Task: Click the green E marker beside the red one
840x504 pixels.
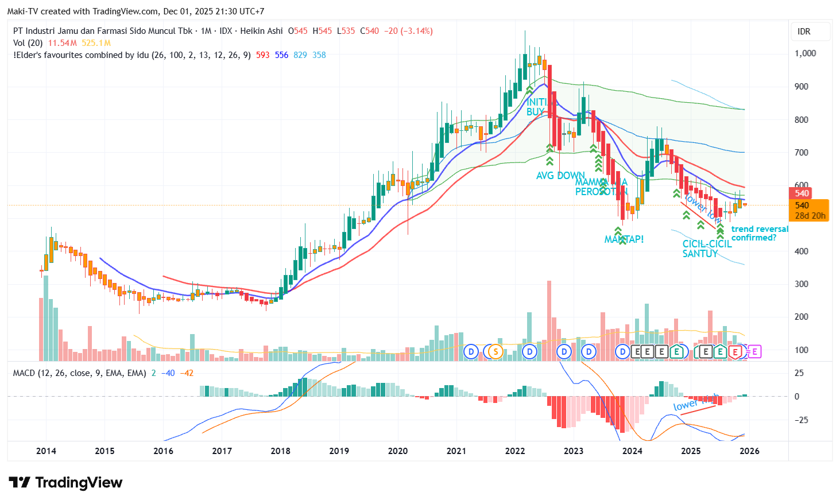Action: click(x=720, y=352)
